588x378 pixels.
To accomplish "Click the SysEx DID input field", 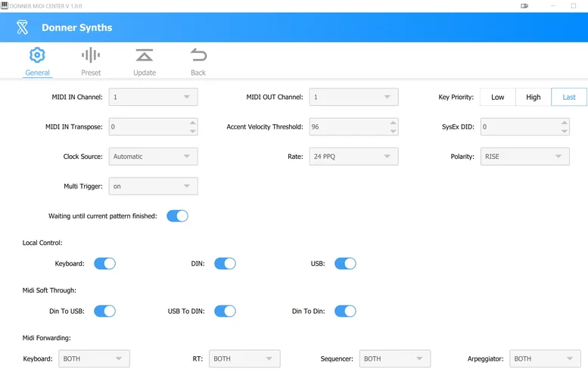I will [x=519, y=127].
